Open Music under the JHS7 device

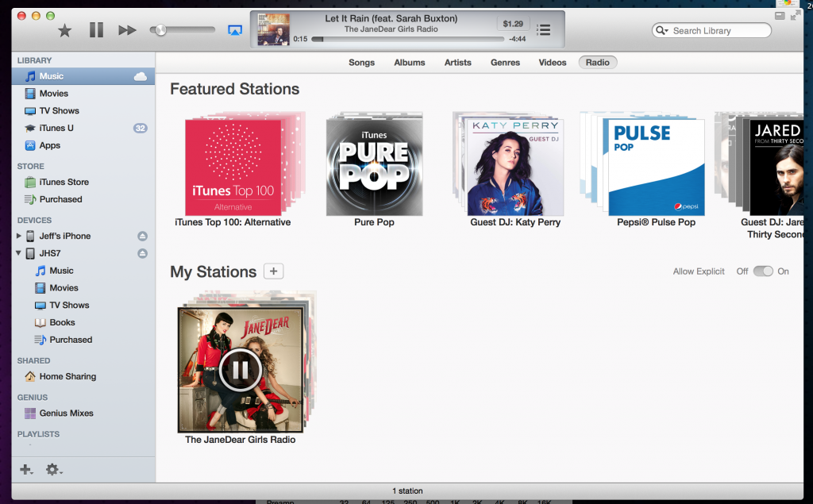pos(83,271)
